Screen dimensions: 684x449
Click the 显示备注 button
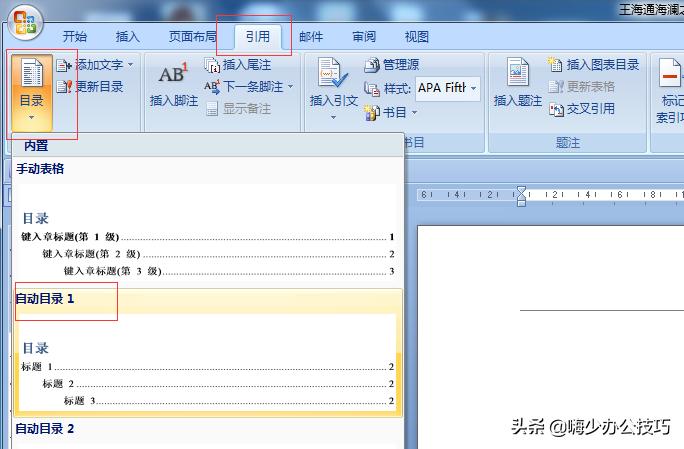coord(238,109)
